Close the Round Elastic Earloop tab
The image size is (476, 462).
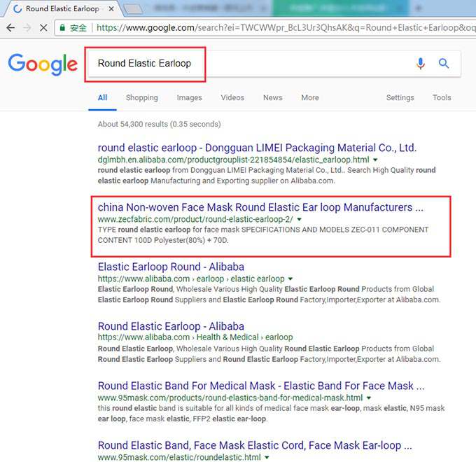click(111, 9)
